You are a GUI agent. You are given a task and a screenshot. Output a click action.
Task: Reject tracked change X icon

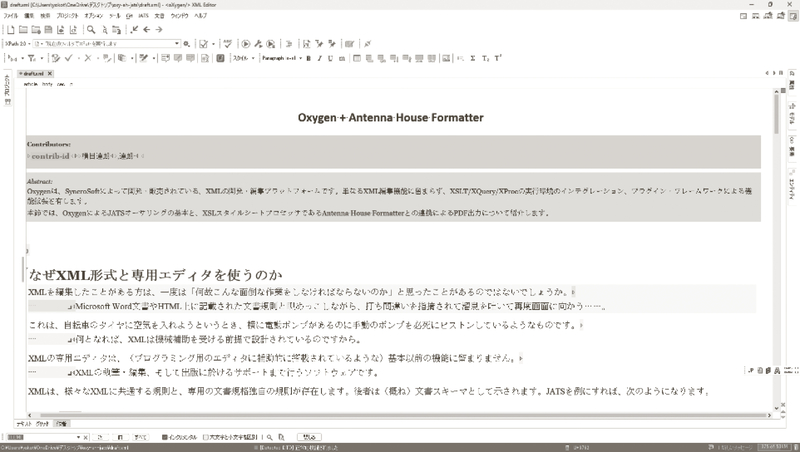pyautogui.click(x=88, y=58)
